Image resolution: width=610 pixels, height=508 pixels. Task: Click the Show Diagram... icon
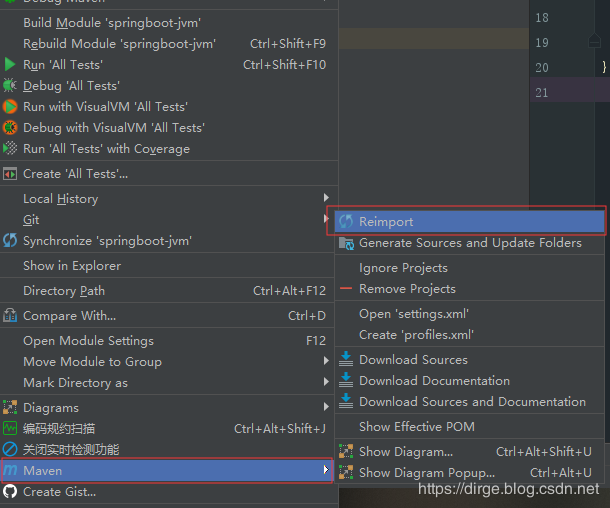pos(346,451)
